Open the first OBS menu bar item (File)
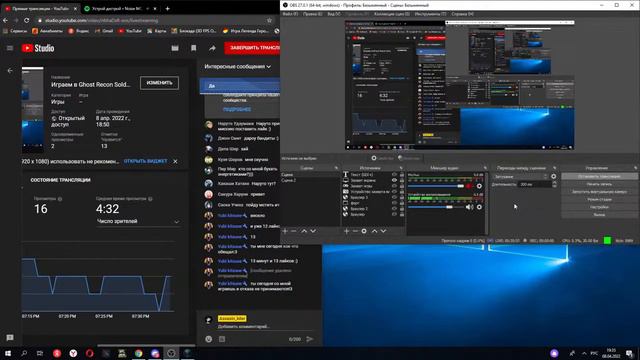The width and height of the screenshot is (640, 360). pos(290,14)
